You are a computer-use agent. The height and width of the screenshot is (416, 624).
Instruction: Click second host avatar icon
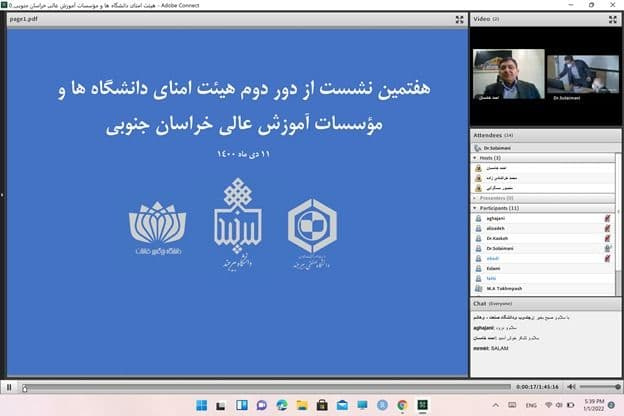[479, 178]
